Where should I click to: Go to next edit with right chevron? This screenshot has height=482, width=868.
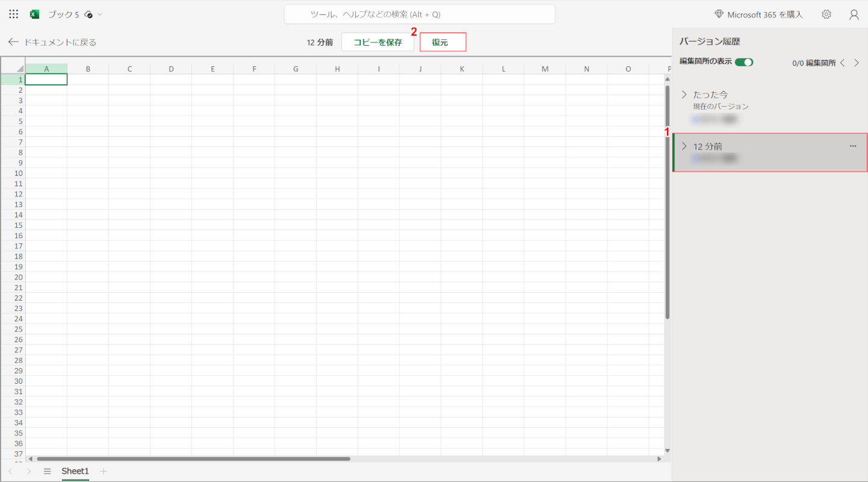[x=857, y=63]
